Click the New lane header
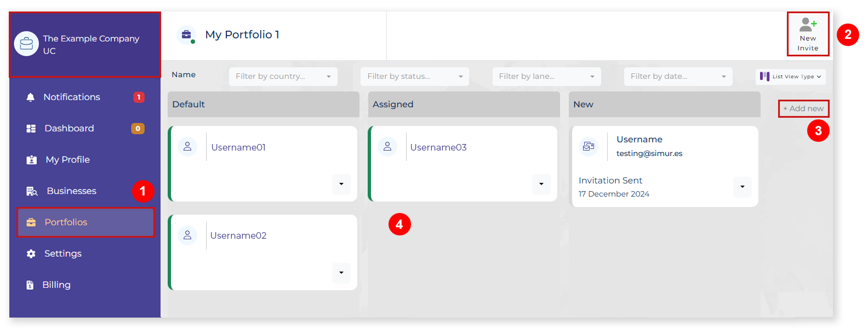 pos(665,104)
